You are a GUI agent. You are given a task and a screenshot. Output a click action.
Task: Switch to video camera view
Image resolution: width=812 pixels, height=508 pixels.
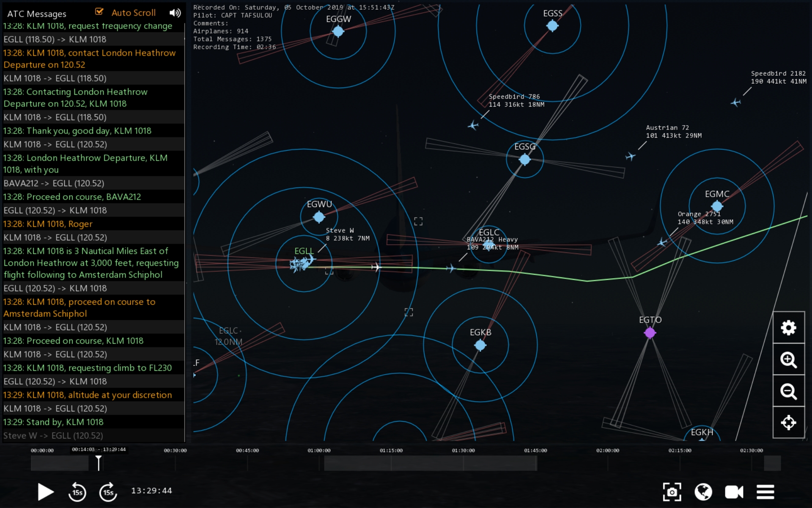[734, 492]
